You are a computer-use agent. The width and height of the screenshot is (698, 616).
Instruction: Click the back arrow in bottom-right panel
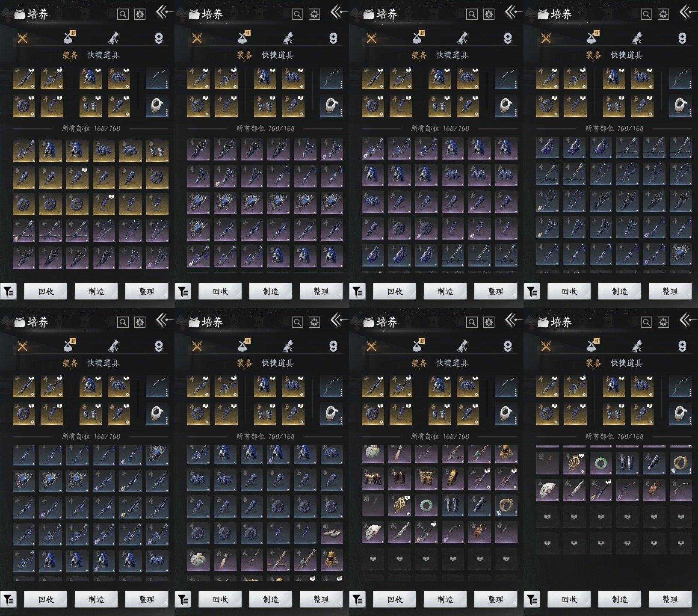click(x=687, y=320)
